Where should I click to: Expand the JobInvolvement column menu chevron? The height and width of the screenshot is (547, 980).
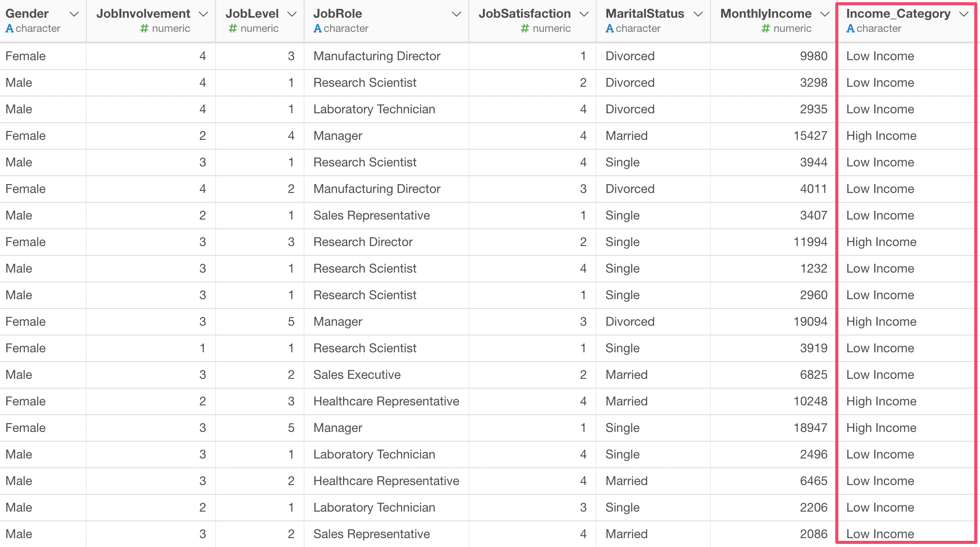[204, 14]
